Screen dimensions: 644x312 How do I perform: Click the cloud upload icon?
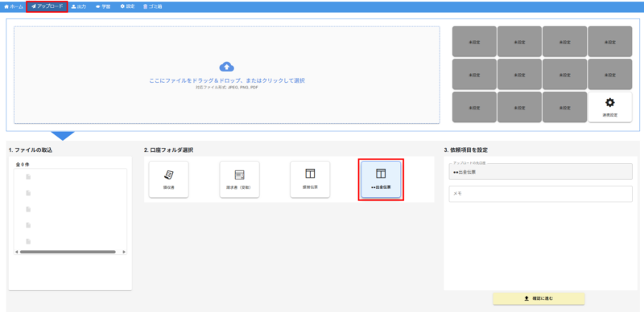click(x=227, y=66)
